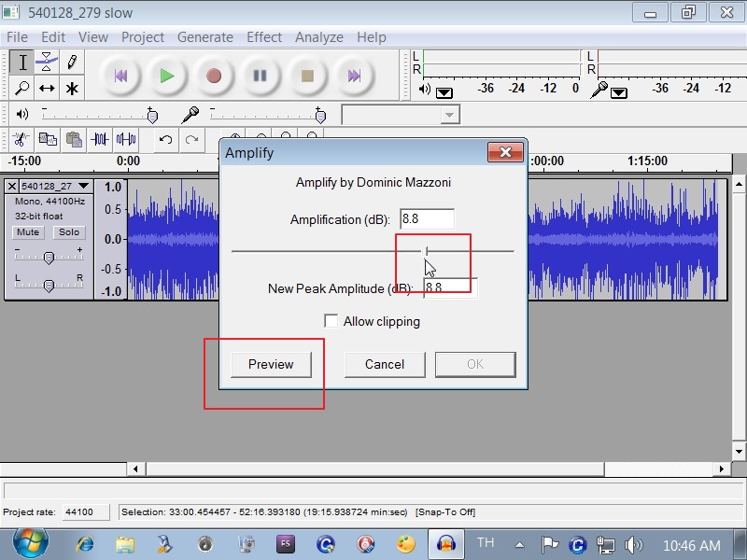747x560 pixels.
Task: Click the input meter microphone icon
Action: coord(599,90)
